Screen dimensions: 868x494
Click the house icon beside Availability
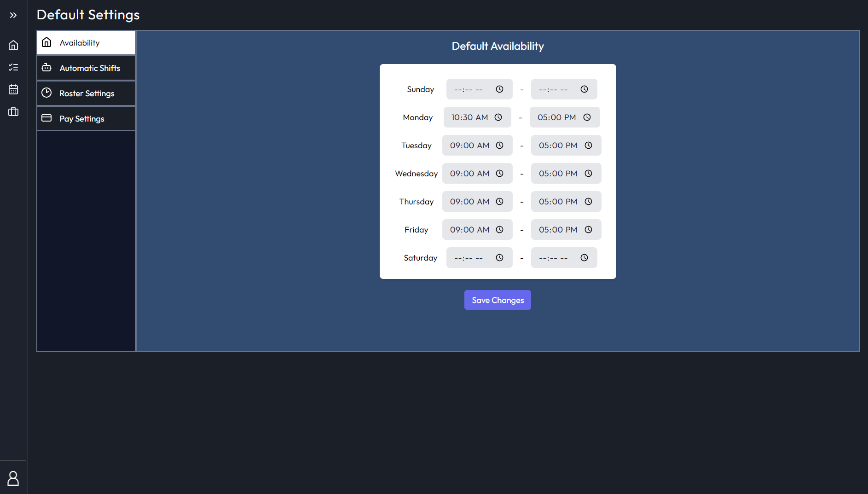click(46, 42)
